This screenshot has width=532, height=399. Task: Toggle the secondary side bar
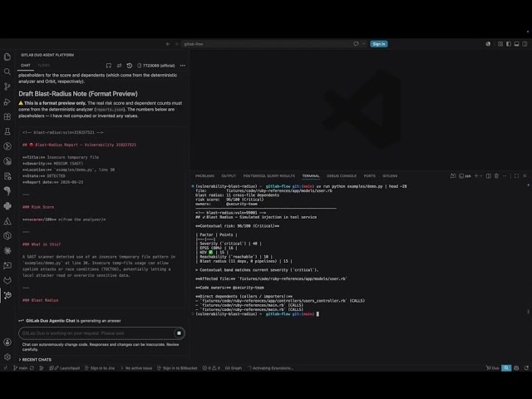click(x=525, y=44)
